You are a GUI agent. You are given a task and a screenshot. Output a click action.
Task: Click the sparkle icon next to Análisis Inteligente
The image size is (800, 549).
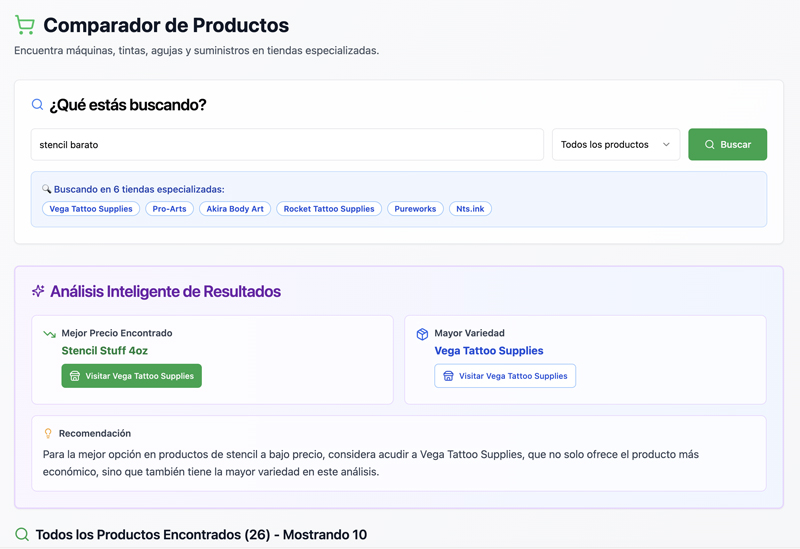(x=38, y=291)
